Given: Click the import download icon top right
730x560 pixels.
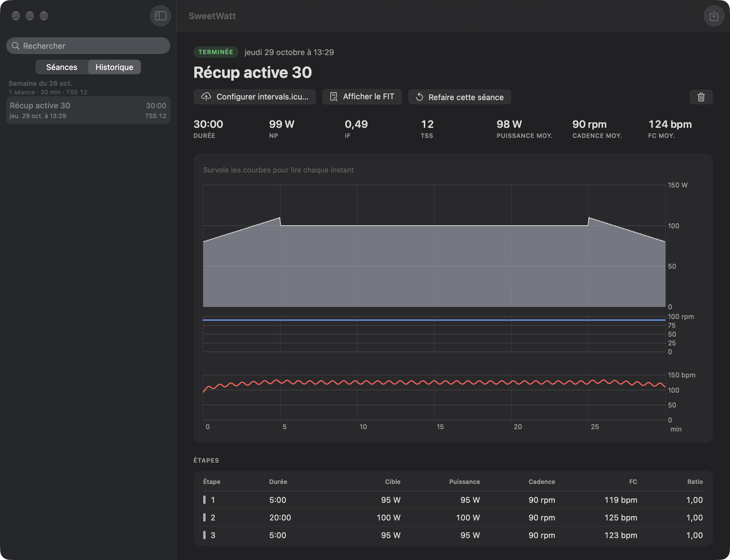Looking at the screenshot, I should coord(714,16).
